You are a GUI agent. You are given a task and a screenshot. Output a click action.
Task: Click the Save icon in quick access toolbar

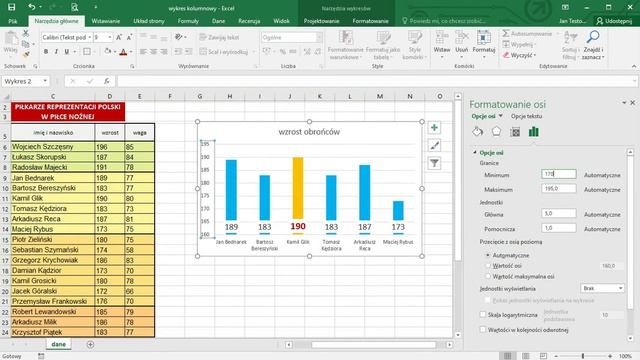[x=11, y=7]
